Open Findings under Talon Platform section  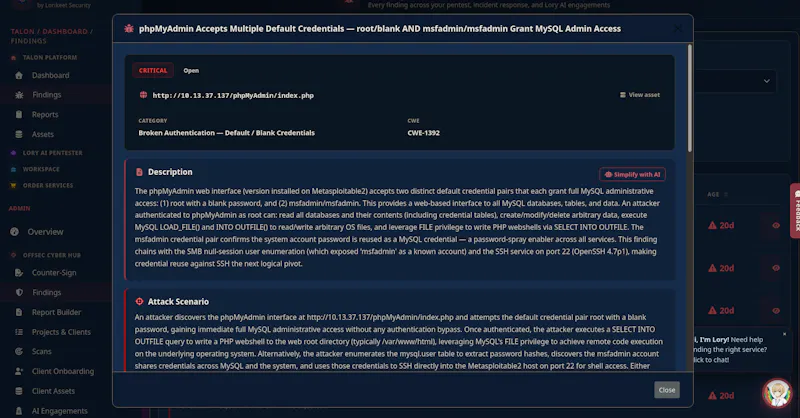pyautogui.click(x=46, y=95)
